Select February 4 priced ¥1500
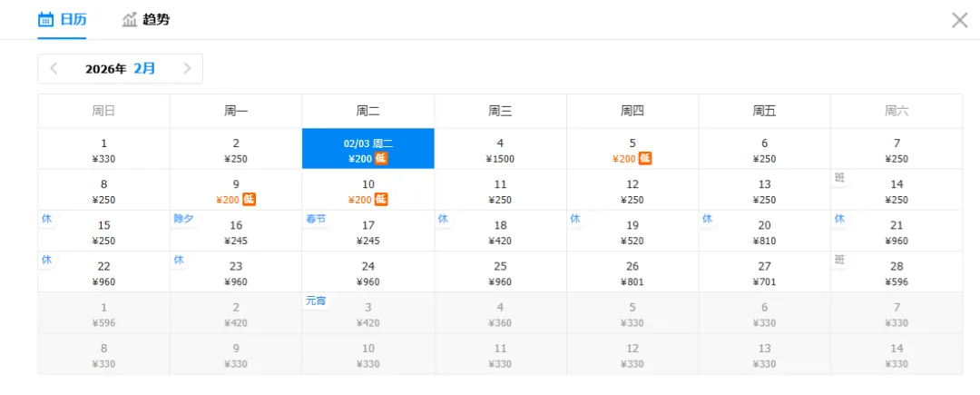Image resolution: width=980 pixels, height=395 pixels. click(x=500, y=149)
